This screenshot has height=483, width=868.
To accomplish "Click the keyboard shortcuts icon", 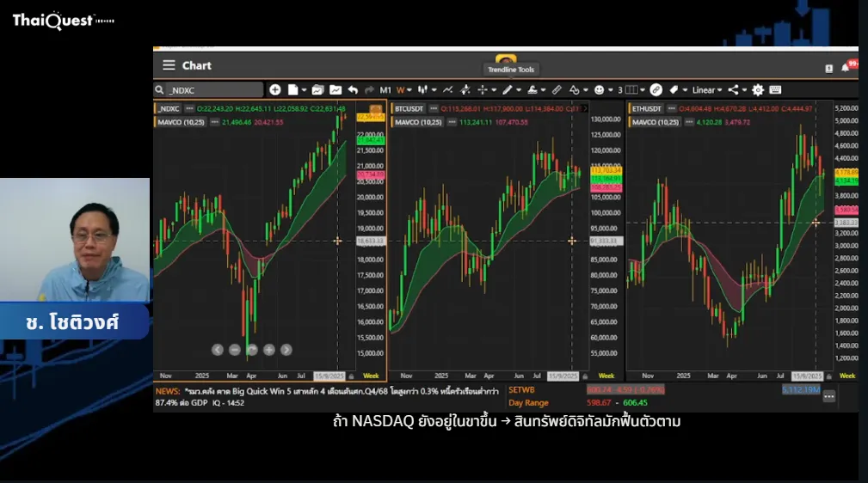I will click(775, 89).
